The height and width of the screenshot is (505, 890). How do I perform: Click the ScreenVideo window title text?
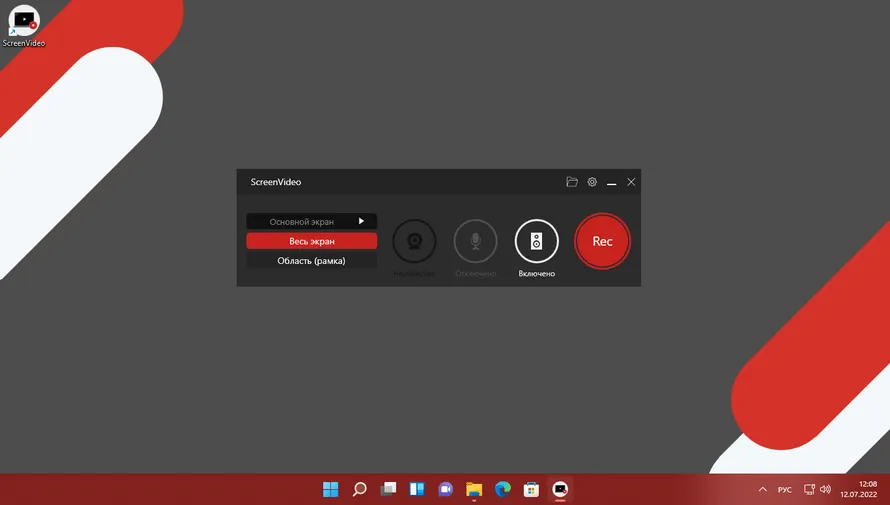[276, 182]
